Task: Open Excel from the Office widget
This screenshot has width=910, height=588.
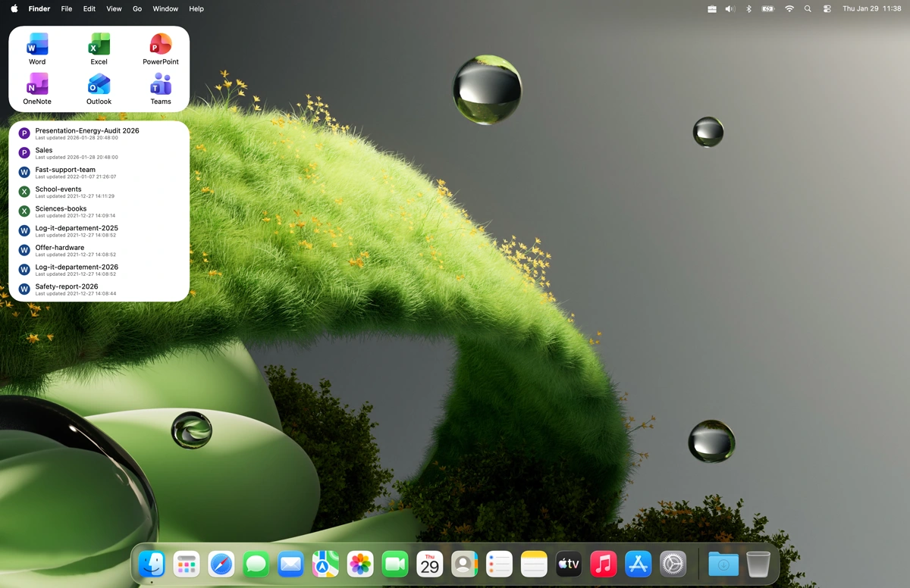Action: pyautogui.click(x=99, y=48)
